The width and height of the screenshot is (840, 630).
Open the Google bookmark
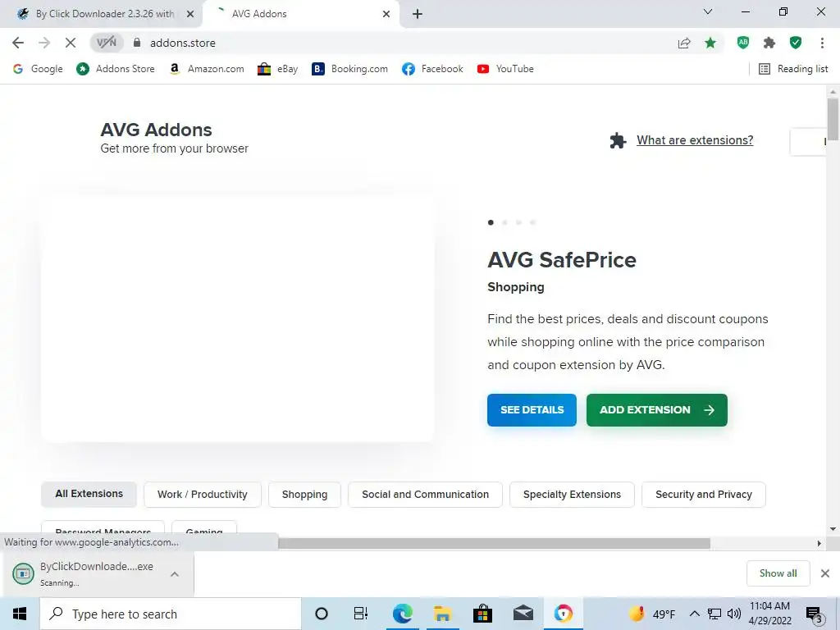[38, 69]
